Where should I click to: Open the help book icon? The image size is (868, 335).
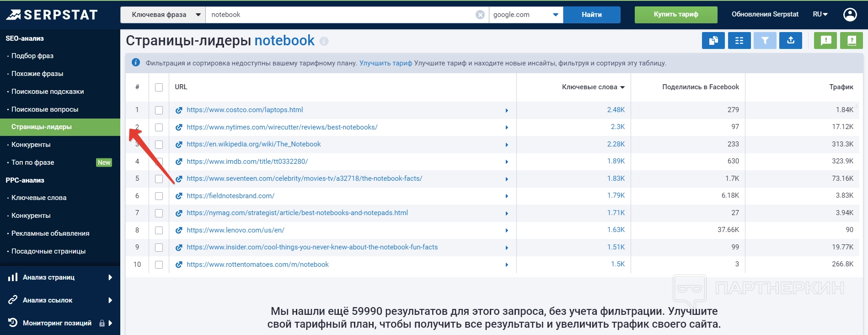coord(851,41)
